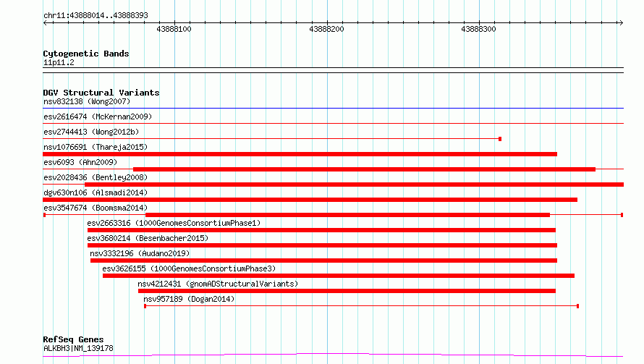
Task: Select variant esv2744413 (Wong2012b) label
Action: click(91, 132)
